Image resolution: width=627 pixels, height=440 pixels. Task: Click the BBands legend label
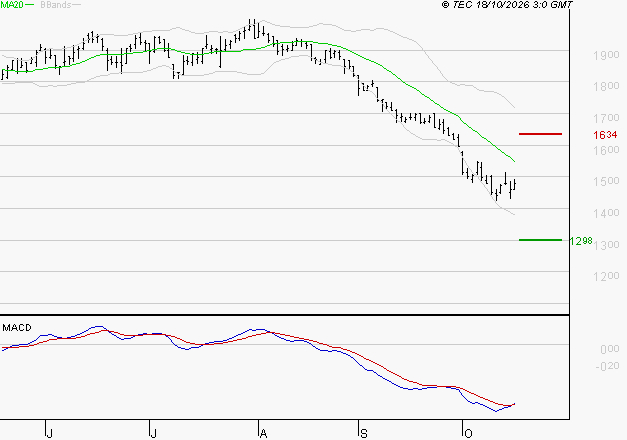tap(56, 5)
